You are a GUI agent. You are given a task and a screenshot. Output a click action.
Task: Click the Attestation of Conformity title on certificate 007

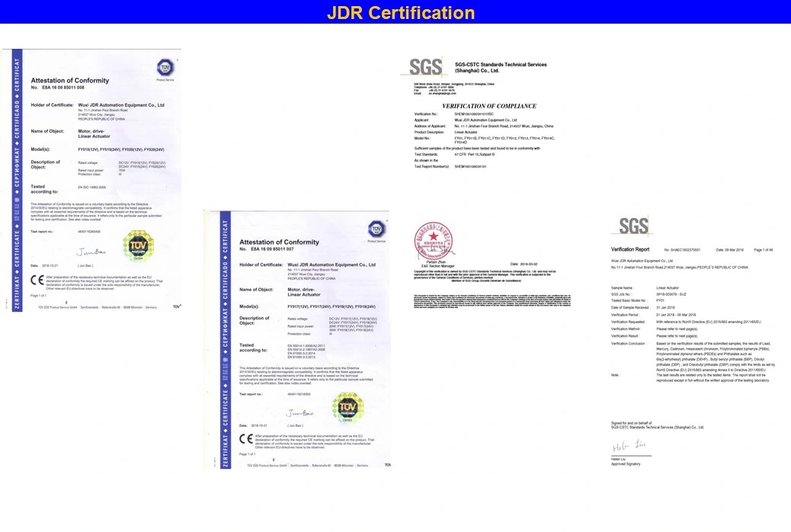coord(279,242)
